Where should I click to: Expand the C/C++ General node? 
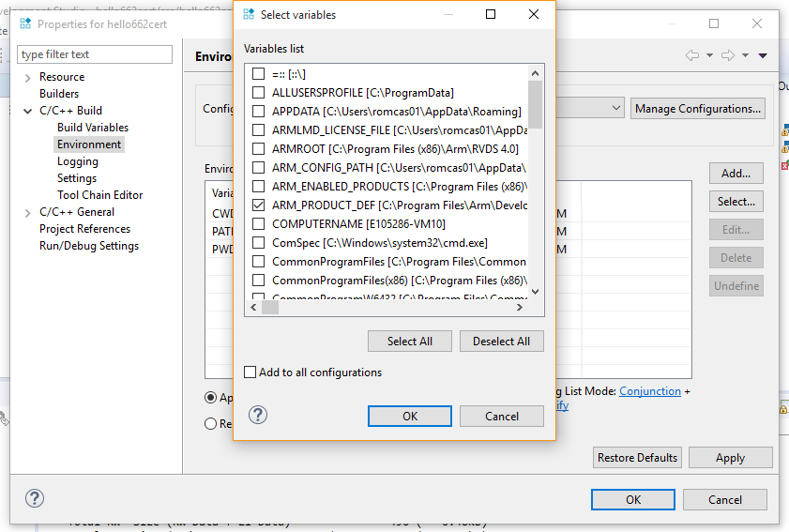click(28, 213)
